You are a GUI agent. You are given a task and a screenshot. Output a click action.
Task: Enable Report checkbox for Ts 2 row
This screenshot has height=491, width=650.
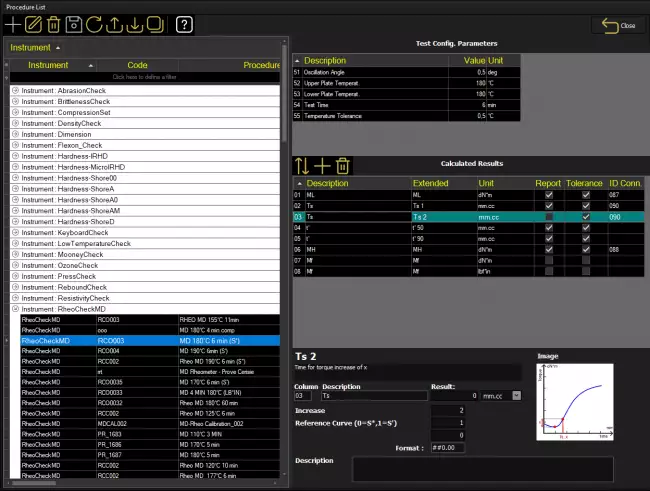tap(547, 216)
